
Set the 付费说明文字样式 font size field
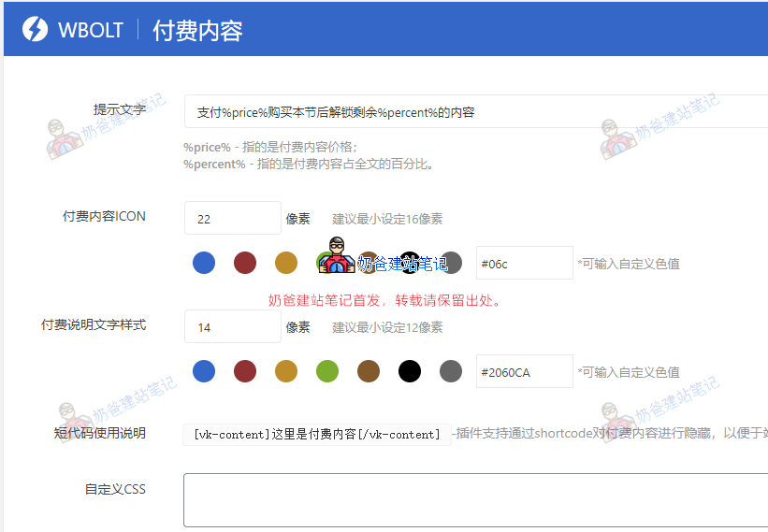coord(233,326)
